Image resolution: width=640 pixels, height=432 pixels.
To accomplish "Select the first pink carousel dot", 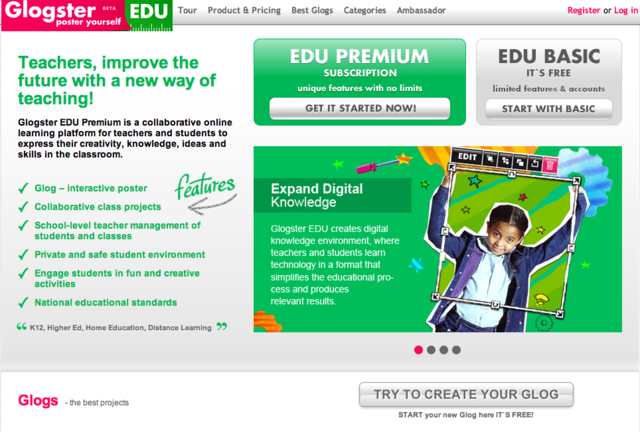I will pos(418,350).
